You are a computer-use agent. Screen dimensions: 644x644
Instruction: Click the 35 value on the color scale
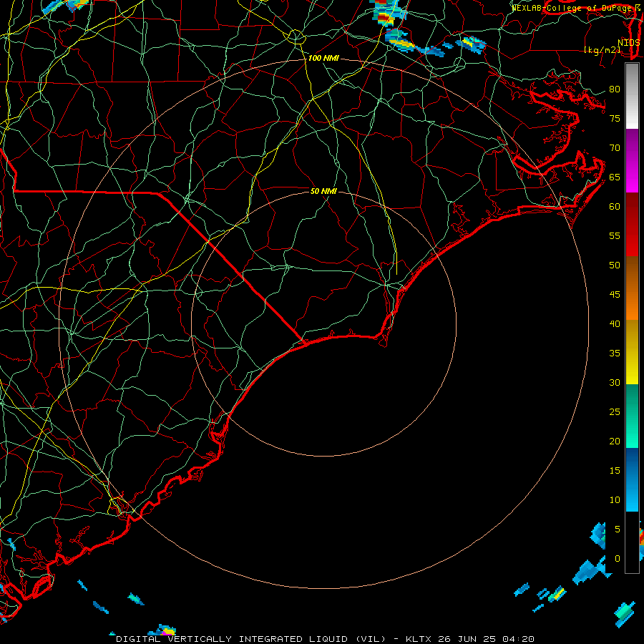(x=615, y=353)
